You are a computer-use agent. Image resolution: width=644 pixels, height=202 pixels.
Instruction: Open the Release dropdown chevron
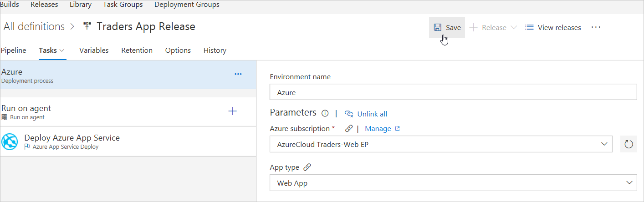click(513, 28)
